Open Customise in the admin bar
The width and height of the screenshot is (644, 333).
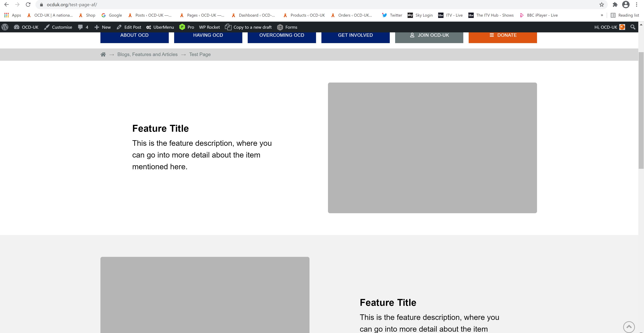point(58,27)
